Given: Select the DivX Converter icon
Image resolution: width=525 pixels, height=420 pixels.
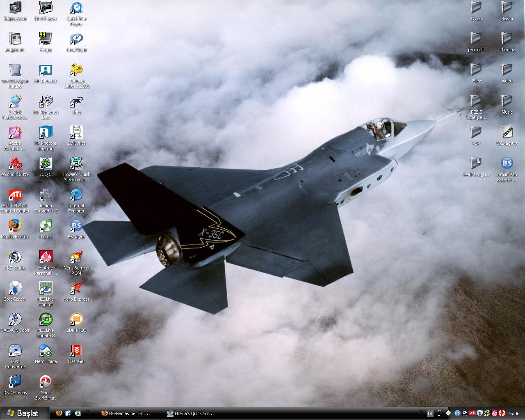Looking at the screenshot, I should click(x=15, y=357).
